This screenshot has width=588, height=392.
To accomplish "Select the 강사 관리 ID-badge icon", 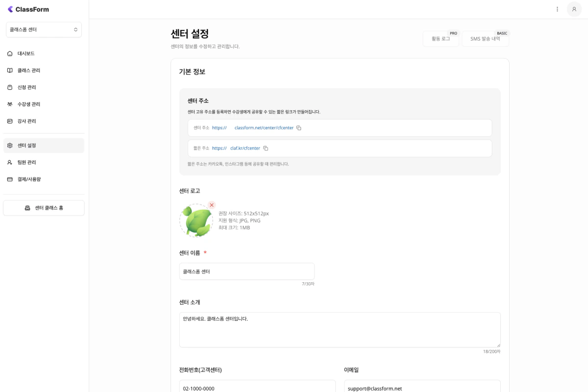I will [10, 121].
